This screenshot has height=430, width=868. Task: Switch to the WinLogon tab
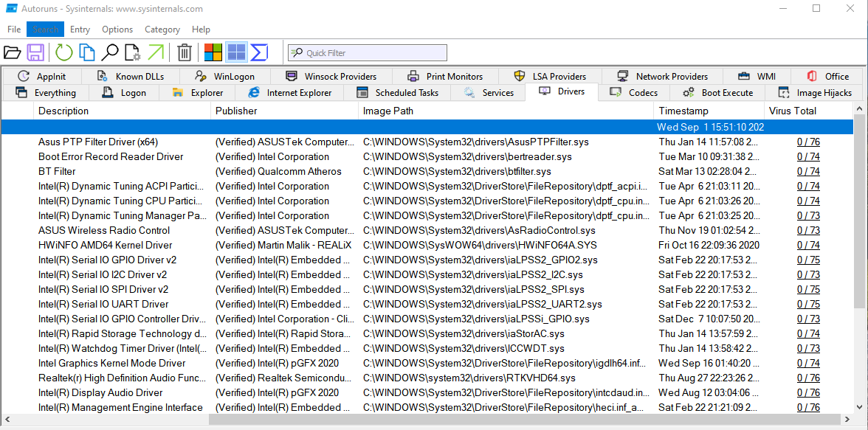224,77
